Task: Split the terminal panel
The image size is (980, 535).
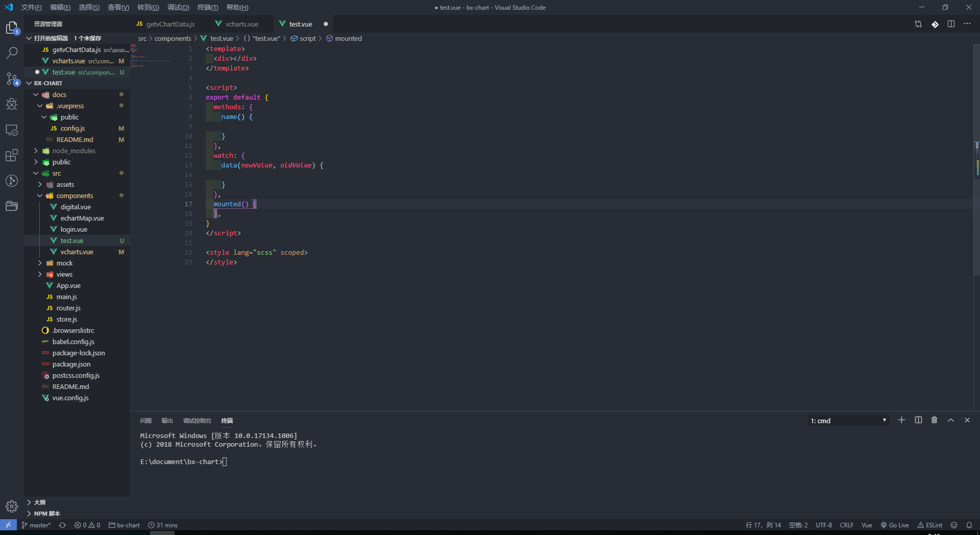Action: point(918,420)
